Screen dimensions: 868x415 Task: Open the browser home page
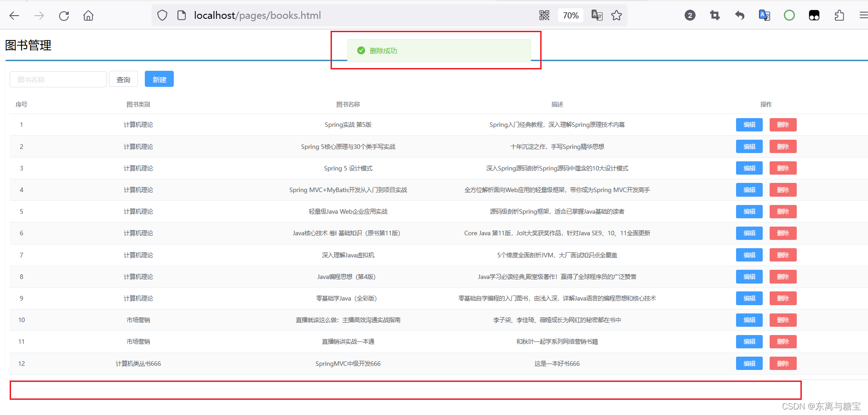click(88, 16)
